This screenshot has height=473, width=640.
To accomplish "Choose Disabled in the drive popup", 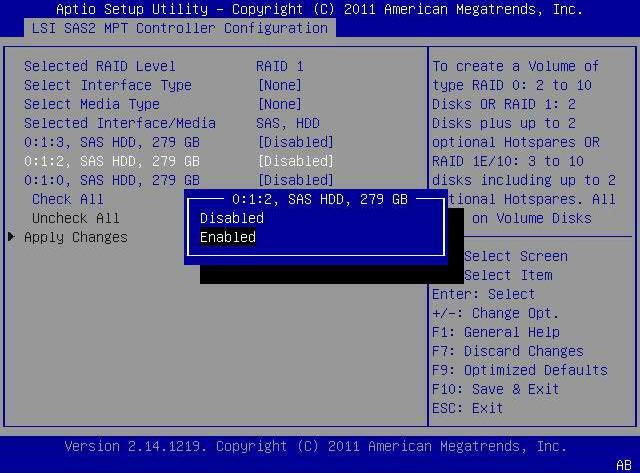I will click(232, 218).
